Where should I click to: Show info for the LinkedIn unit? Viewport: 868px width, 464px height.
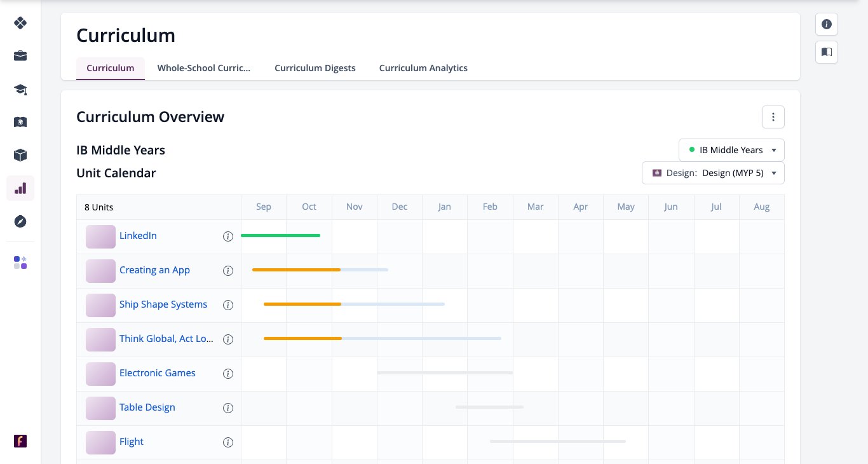click(x=228, y=236)
